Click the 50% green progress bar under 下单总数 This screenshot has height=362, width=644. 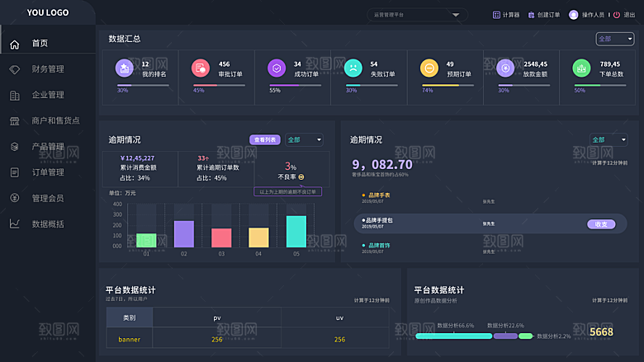tap(600, 85)
